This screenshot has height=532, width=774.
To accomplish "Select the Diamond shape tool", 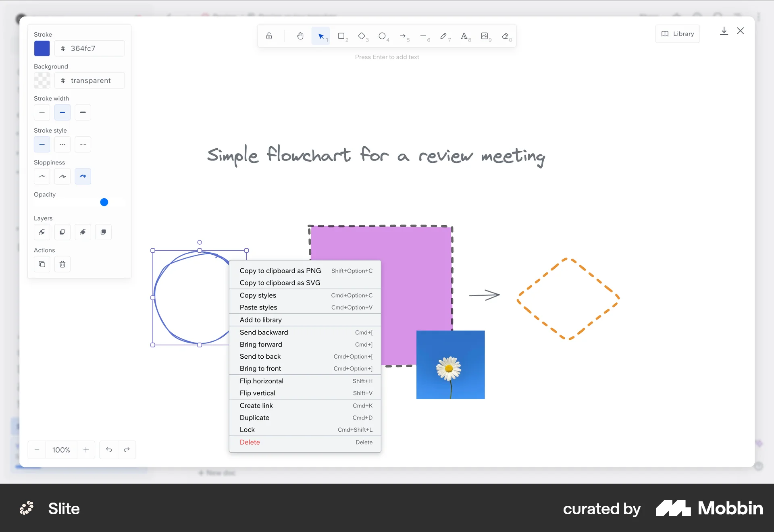I will click(362, 36).
